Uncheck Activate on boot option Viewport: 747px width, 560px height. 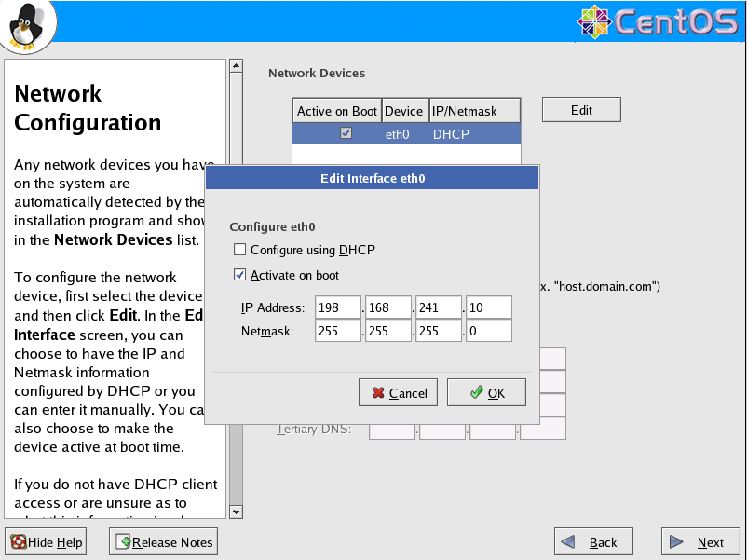(240, 275)
